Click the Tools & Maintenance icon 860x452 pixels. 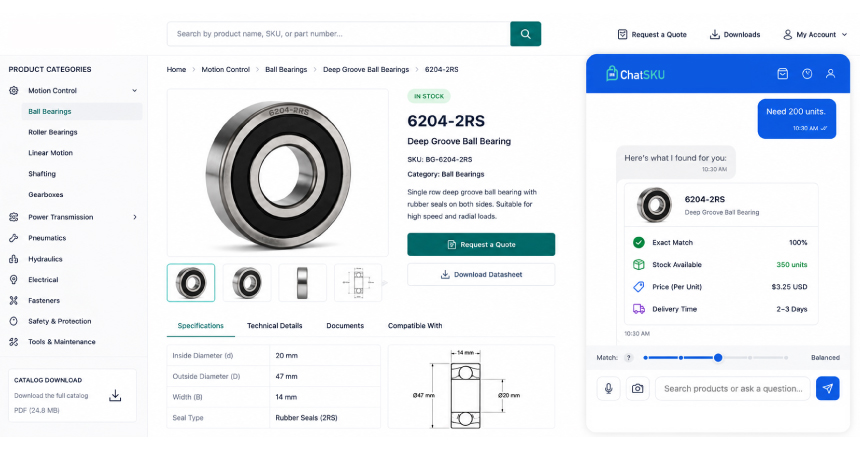coord(14,342)
